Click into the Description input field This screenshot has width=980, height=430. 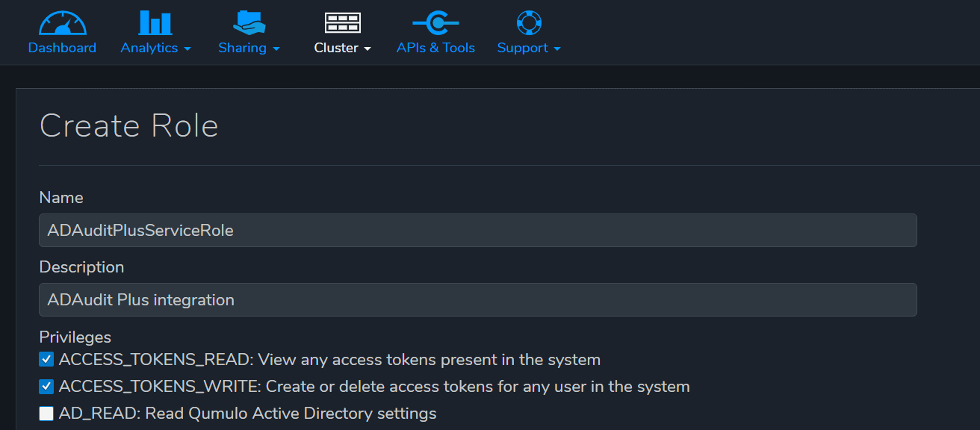tap(477, 299)
